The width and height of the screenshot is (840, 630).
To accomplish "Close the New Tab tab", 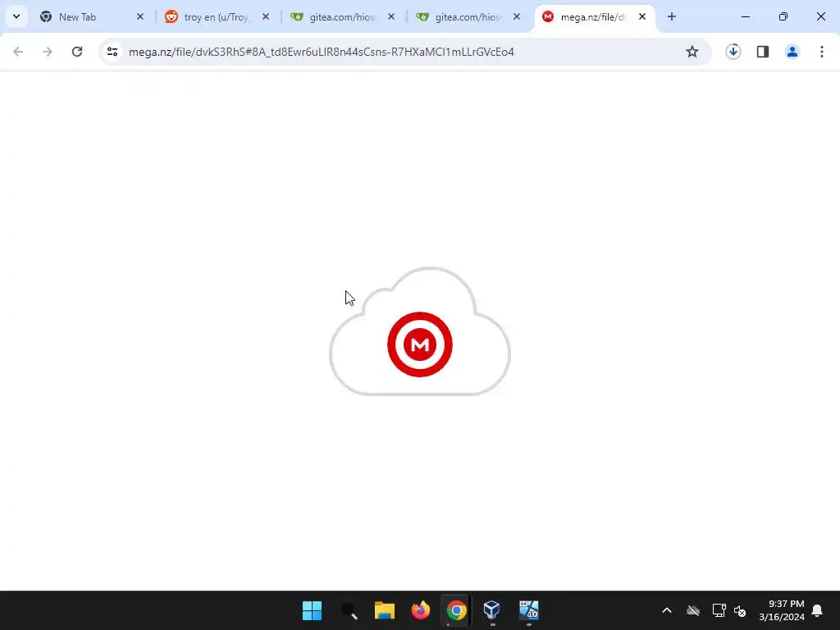I will click(140, 17).
